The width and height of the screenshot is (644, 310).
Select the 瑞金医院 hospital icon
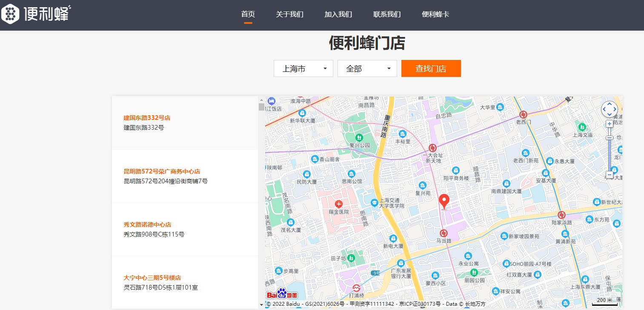click(339, 204)
